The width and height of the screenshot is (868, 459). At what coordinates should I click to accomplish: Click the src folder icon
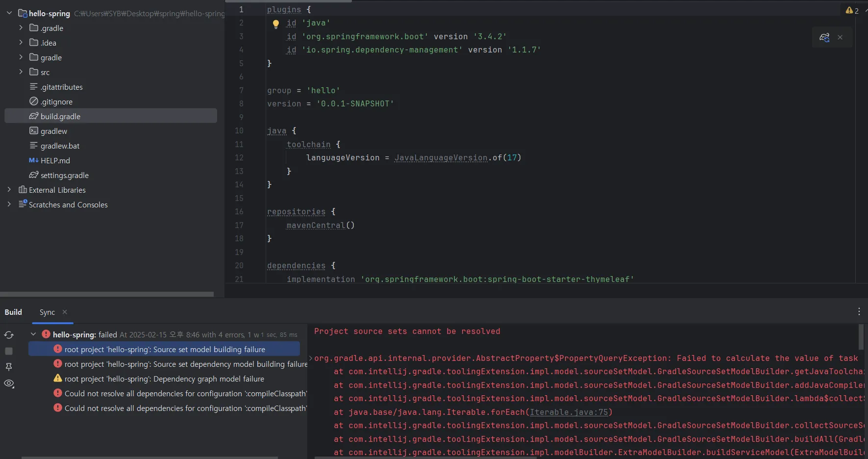33,72
